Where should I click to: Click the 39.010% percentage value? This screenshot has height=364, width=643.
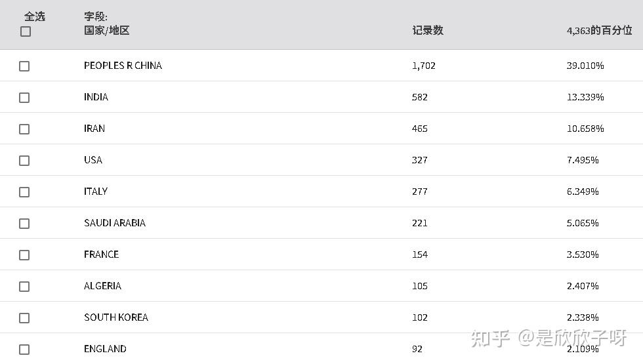(x=585, y=66)
